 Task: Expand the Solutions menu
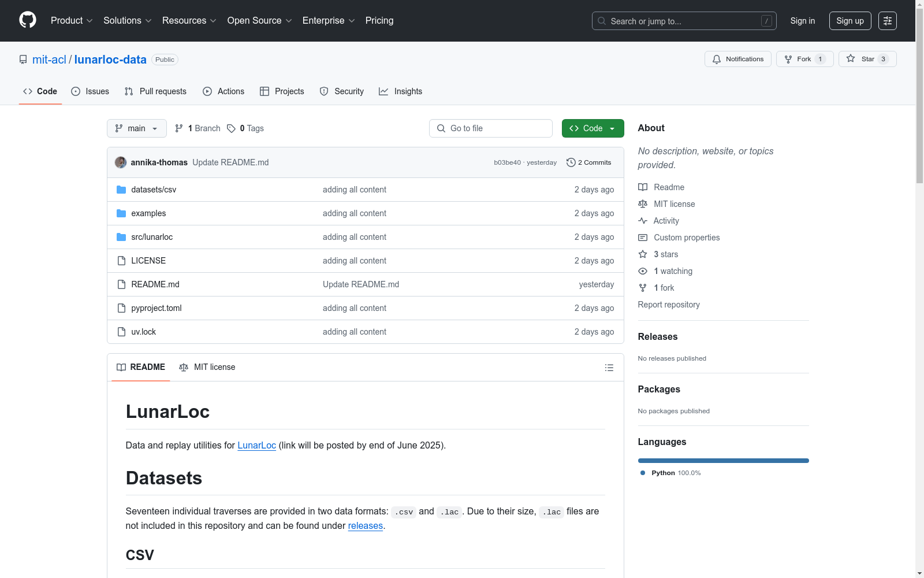127,21
